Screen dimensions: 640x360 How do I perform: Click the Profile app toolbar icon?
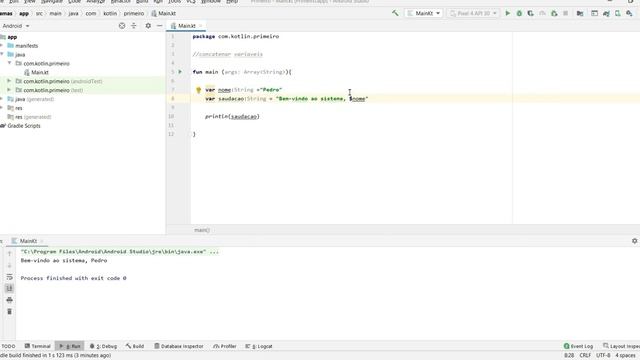tap(542, 13)
